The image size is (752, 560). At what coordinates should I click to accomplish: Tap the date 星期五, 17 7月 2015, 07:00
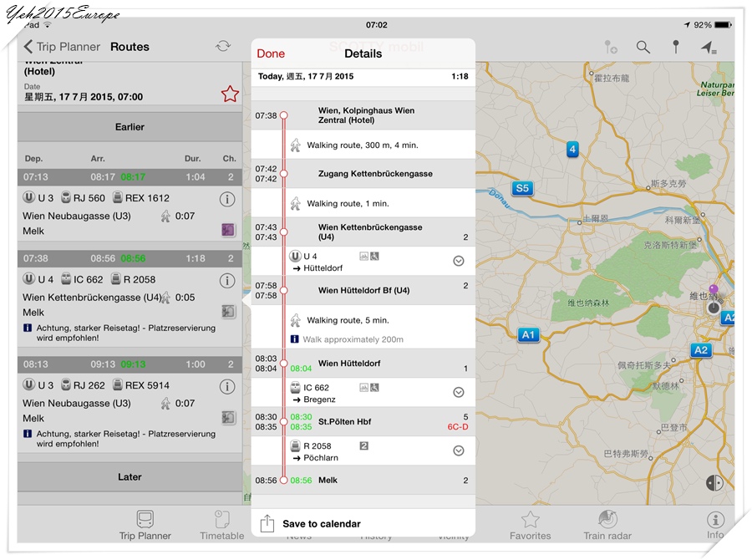(x=84, y=97)
